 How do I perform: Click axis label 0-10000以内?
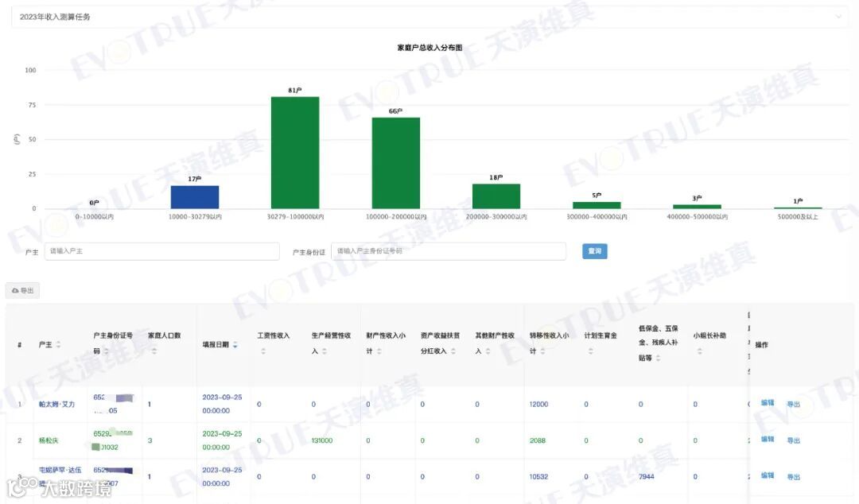coord(94,217)
